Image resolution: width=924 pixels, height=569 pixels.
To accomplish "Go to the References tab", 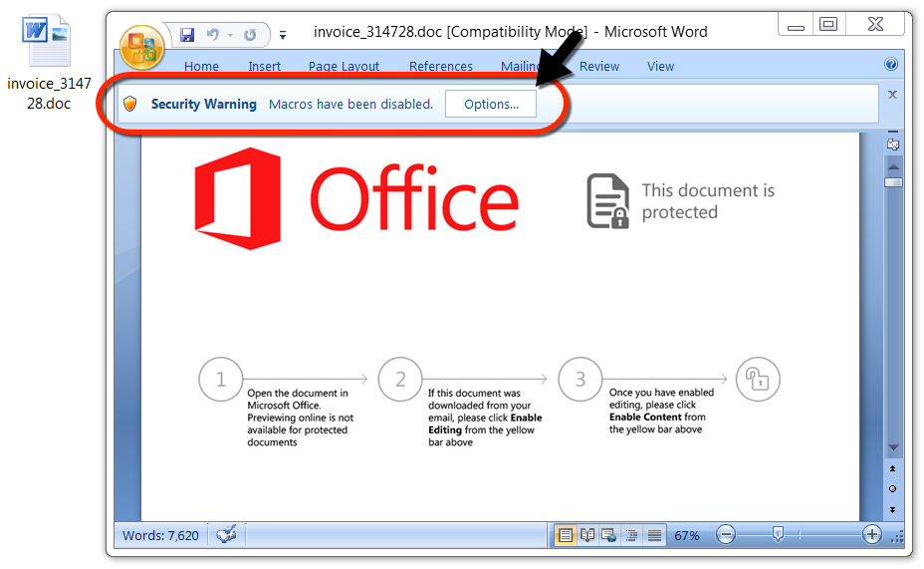I will pos(441,66).
